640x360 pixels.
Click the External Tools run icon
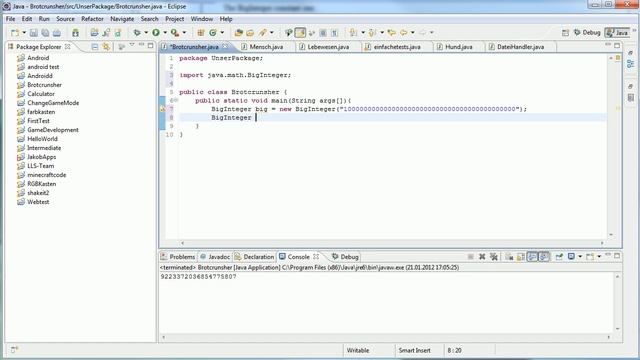coord(175,33)
